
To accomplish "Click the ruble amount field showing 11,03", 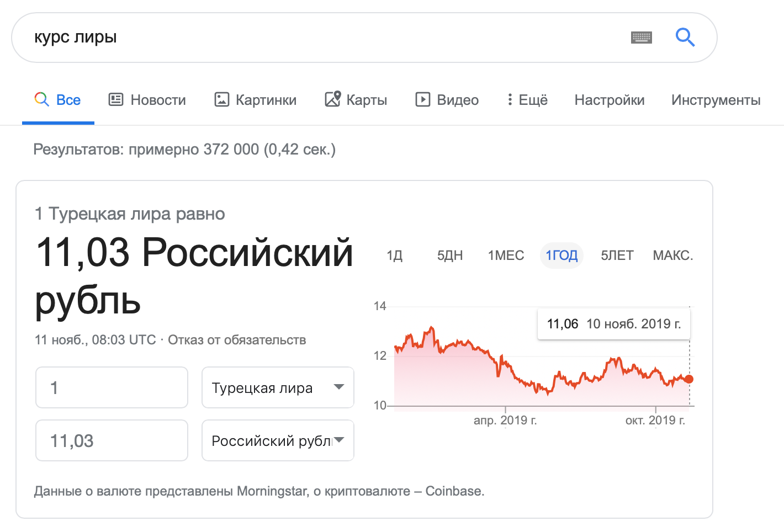I will (x=112, y=440).
